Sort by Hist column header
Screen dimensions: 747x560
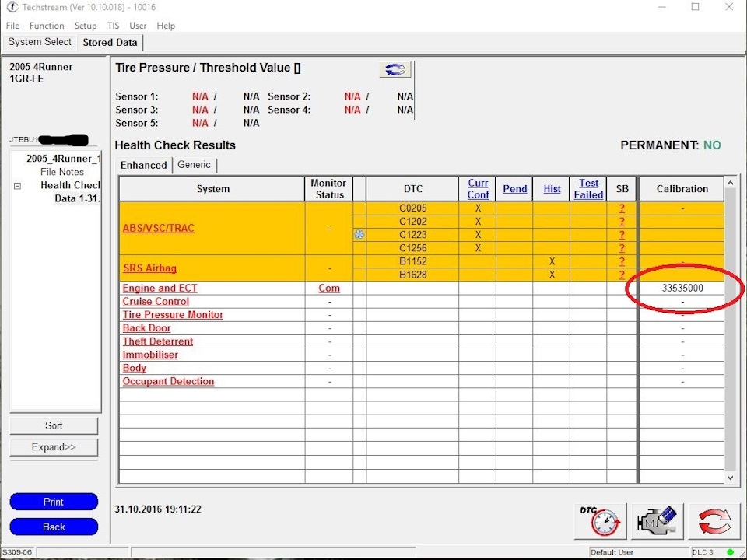(552, 189)
